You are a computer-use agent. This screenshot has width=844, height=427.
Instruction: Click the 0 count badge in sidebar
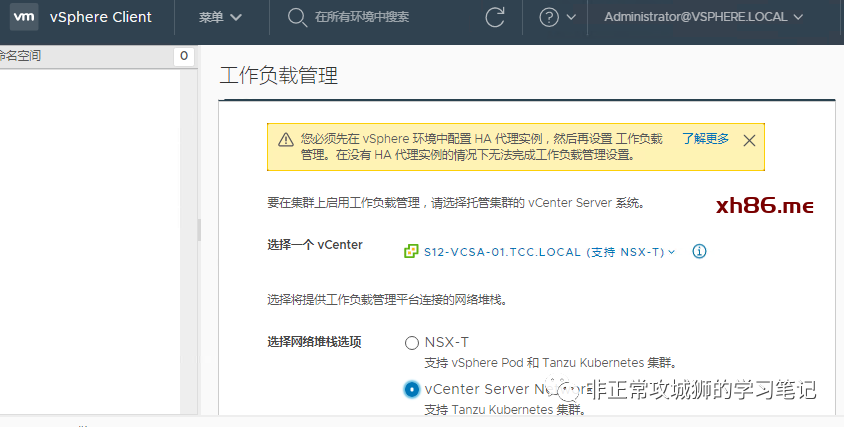click(183, 57)
